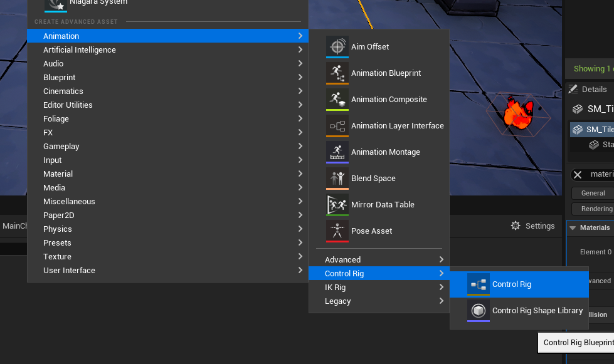
Task: Open the Presets submenu
Action: click(x=167, y=243)
